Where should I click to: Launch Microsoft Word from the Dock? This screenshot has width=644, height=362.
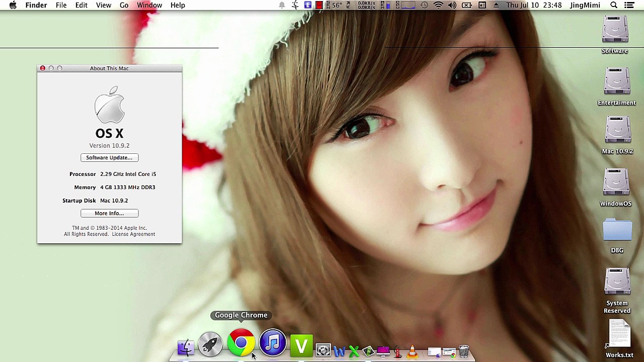pyautogui.click(x=339, y=350)
